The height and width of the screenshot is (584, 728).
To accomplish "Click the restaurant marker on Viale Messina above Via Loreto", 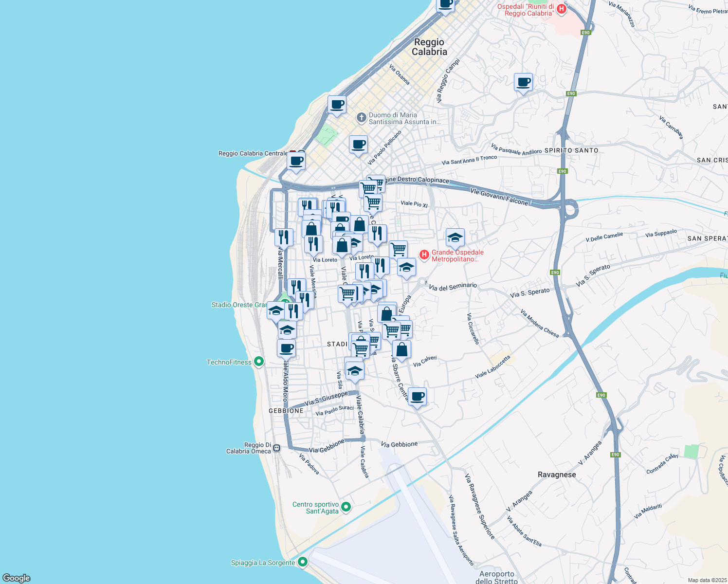I will [x=313, y=244].
